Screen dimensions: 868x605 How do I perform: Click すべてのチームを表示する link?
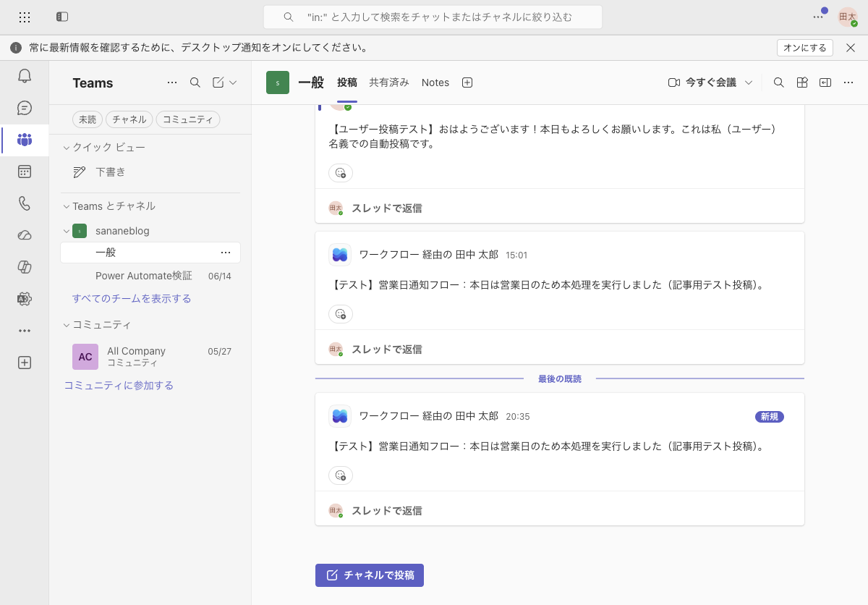click(x=132, y=298)
